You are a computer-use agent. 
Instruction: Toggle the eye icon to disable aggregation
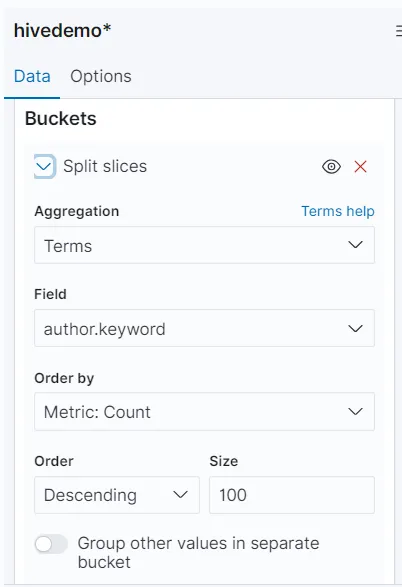coord(331,167)
